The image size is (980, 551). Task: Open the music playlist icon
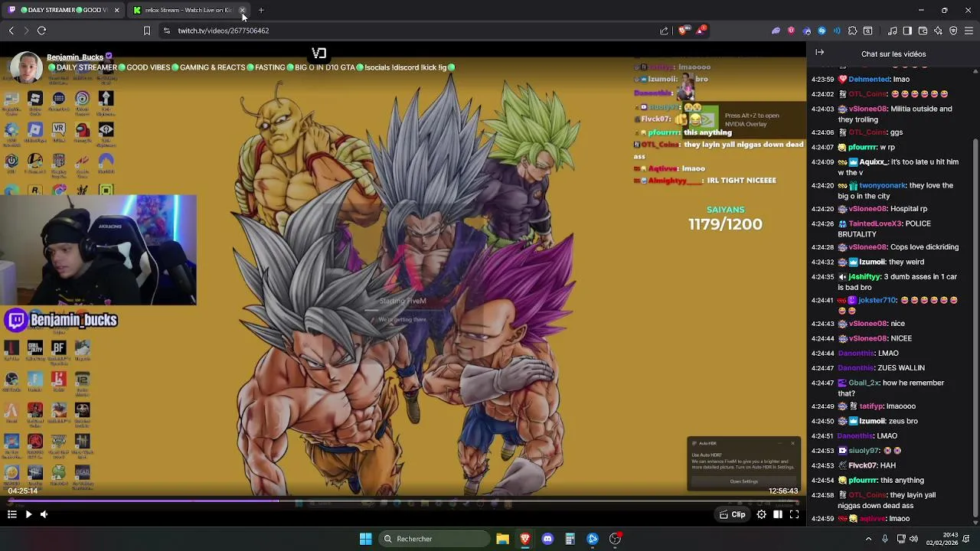(x=892, y=31)
